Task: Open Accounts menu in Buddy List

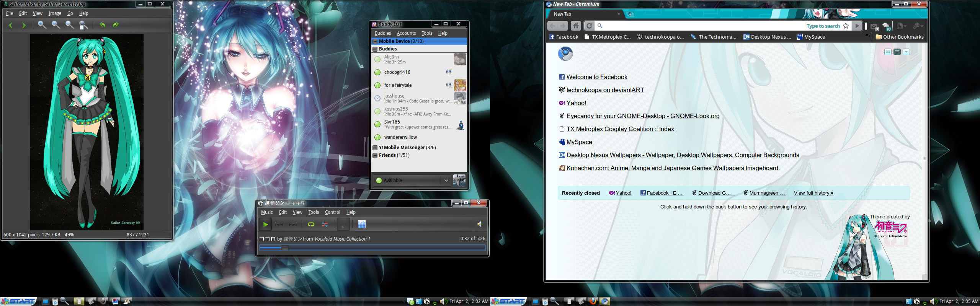Action: tap(406, 33)
